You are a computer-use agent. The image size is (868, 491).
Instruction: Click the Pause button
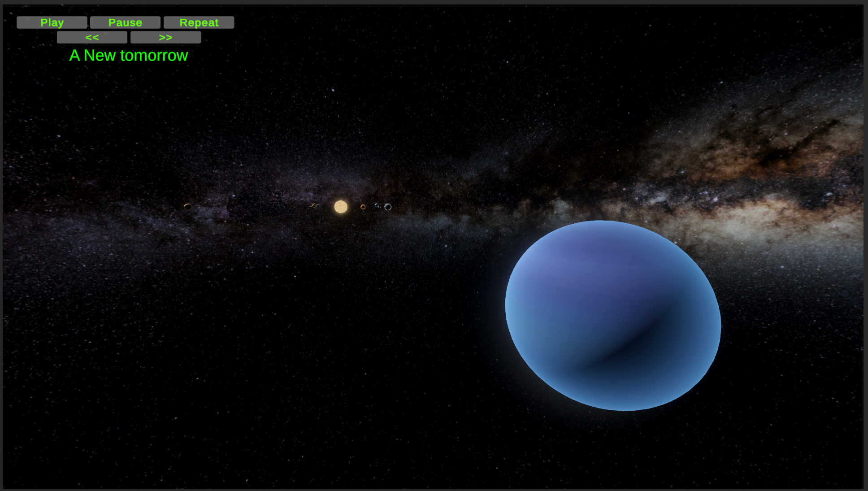(126, 22)
